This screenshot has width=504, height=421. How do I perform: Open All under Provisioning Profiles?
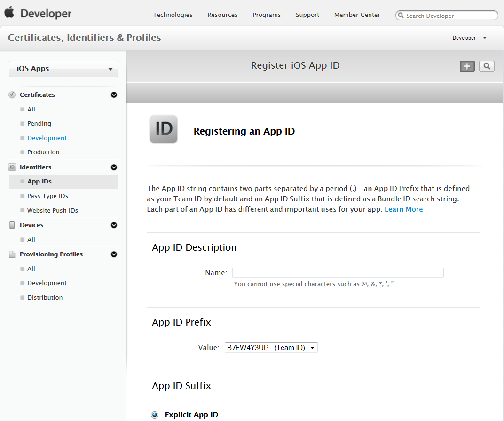pos(31,269)
